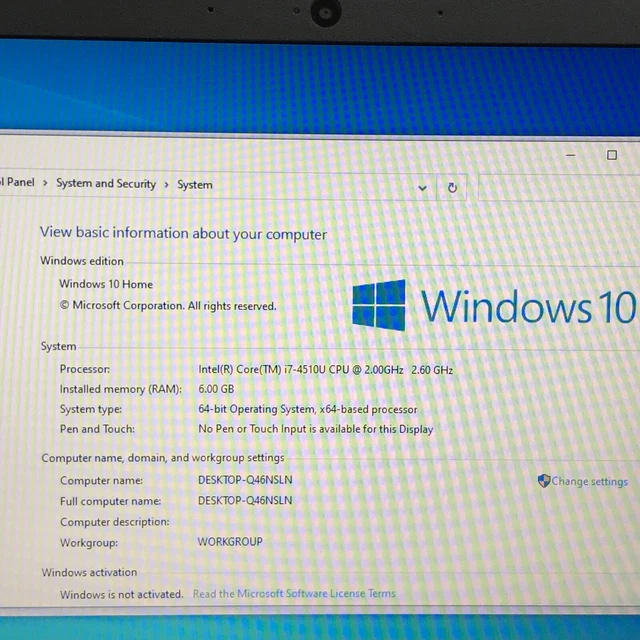640x640 pixels.
Task: Select the processor value Intel(R) Core(TM) i7-4510U
Action: coord(325,370)
